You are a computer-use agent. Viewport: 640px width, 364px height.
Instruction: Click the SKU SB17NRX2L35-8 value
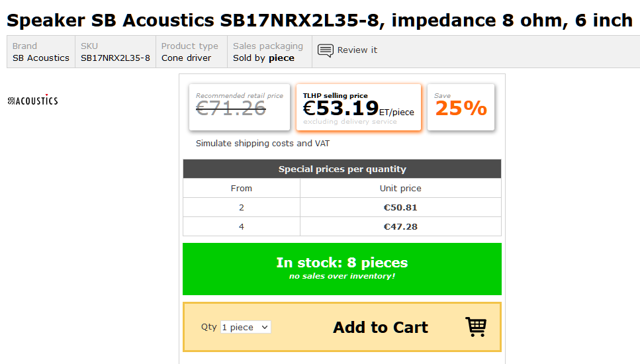pyautogui.click(x=115, y=58)
